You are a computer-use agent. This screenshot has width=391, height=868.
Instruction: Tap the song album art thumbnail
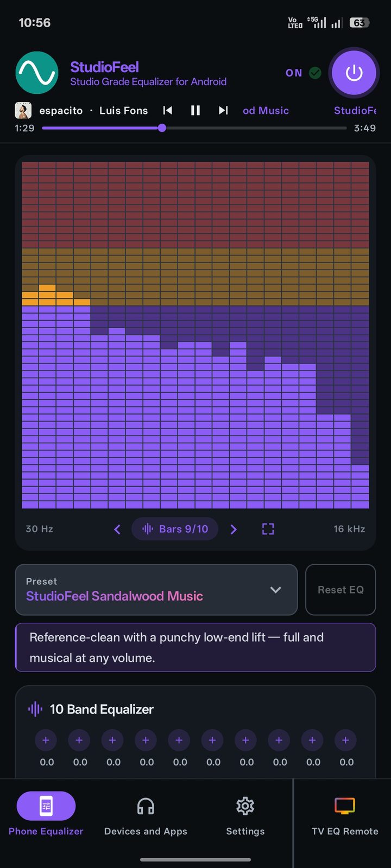23,111
